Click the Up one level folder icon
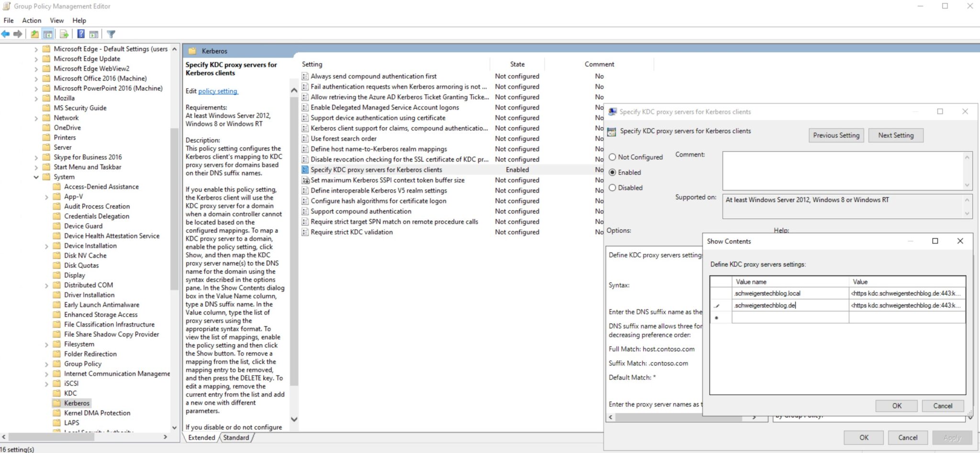This screenshot has height=453, width=980. [33, 33]
